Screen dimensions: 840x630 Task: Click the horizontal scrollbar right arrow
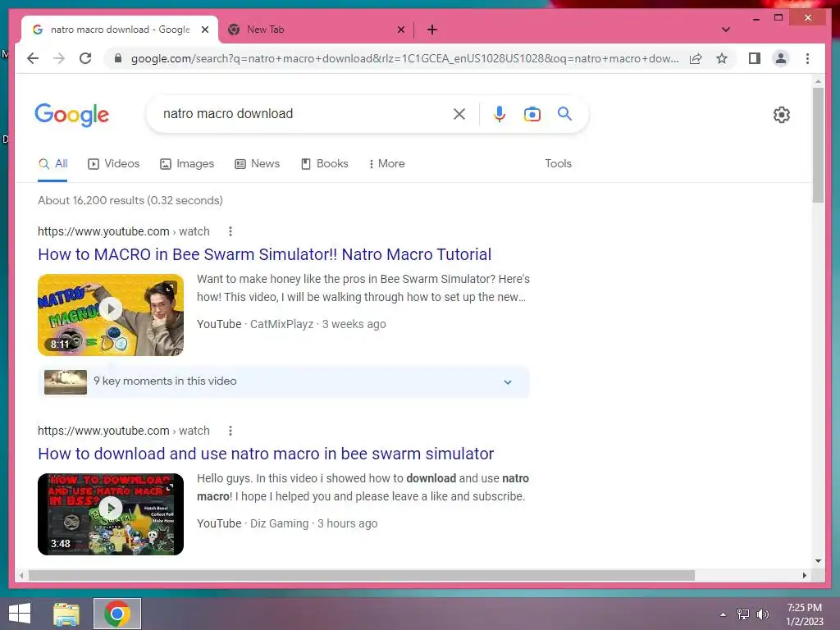coord(804,575)
